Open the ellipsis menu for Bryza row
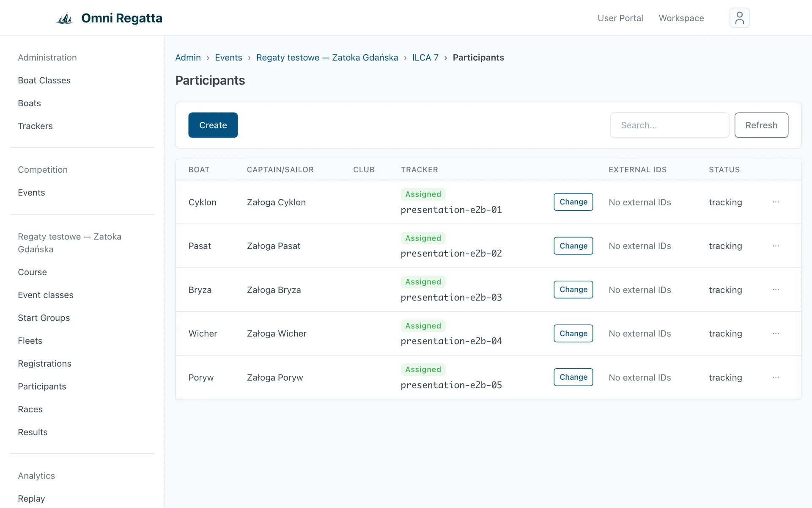 [x=776, y=290]
